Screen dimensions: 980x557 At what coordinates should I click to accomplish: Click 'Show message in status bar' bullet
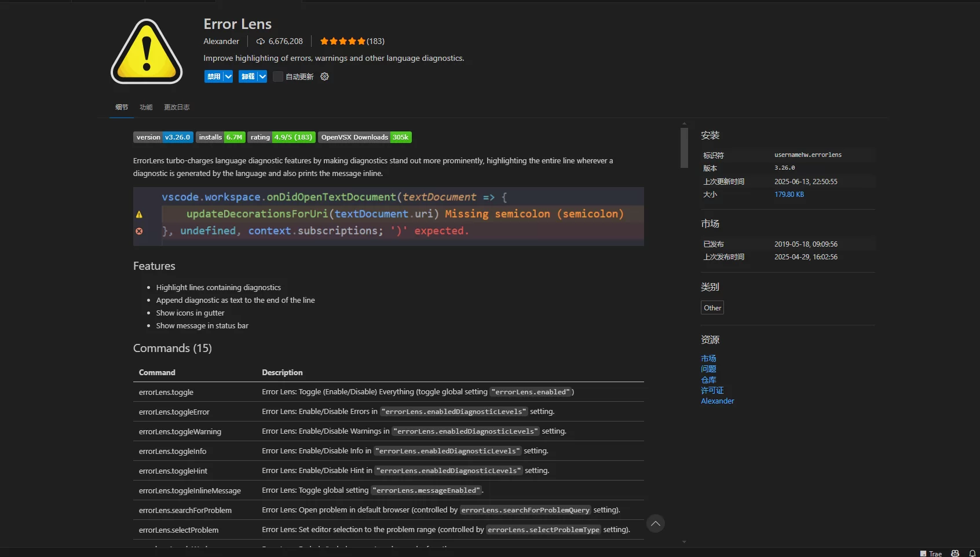pos(202,325)
